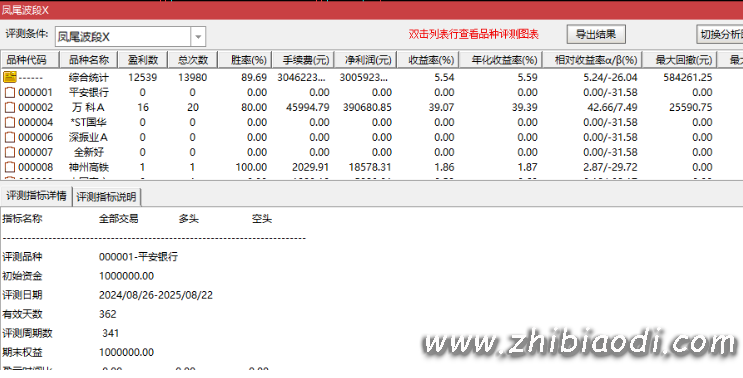Image resolution: width=743 pixels, height=378 pixels.
Task: Click the icon beside code 000001
Action: tap(9, 92)
